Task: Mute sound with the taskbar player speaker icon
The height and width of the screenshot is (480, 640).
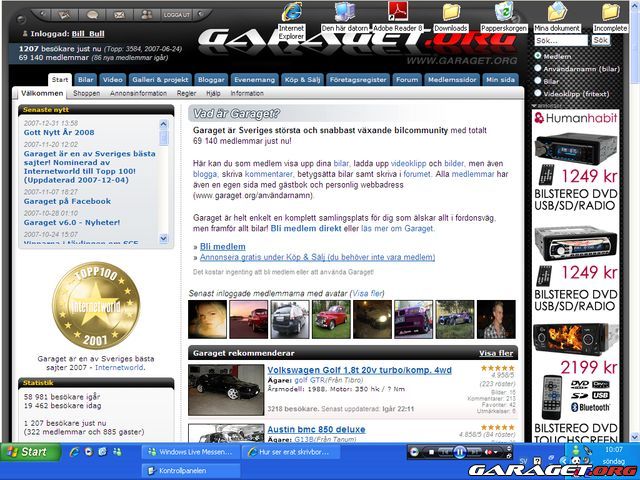Action: 488,452
